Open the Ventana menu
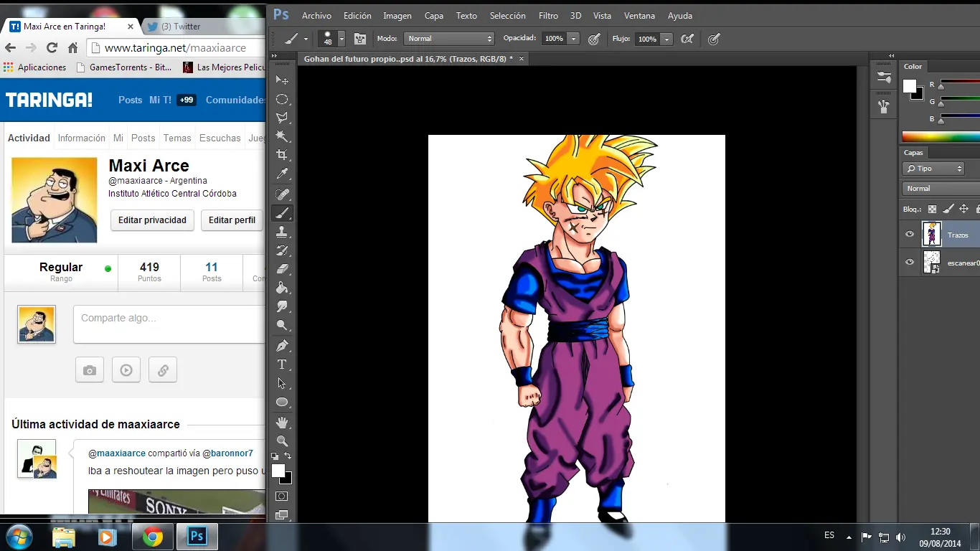This screenshot has height=551, width=980. click(639, 16)
